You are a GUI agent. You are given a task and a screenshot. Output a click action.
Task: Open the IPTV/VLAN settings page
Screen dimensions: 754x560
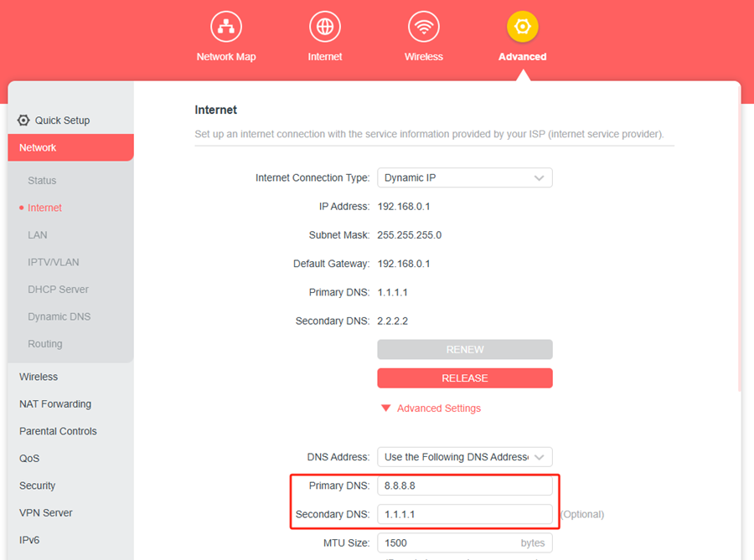pyautogui.click(x=54, y=262)
